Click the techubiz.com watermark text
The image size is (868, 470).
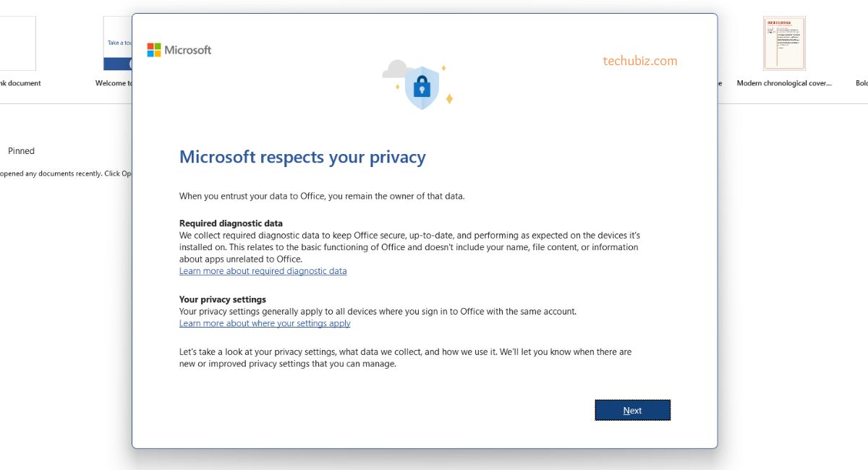click(x=640, y=61)
